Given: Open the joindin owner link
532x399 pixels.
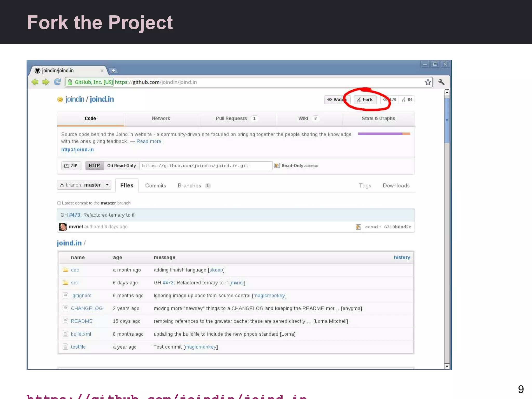Looking at the screenshot, I should (75, 99).
